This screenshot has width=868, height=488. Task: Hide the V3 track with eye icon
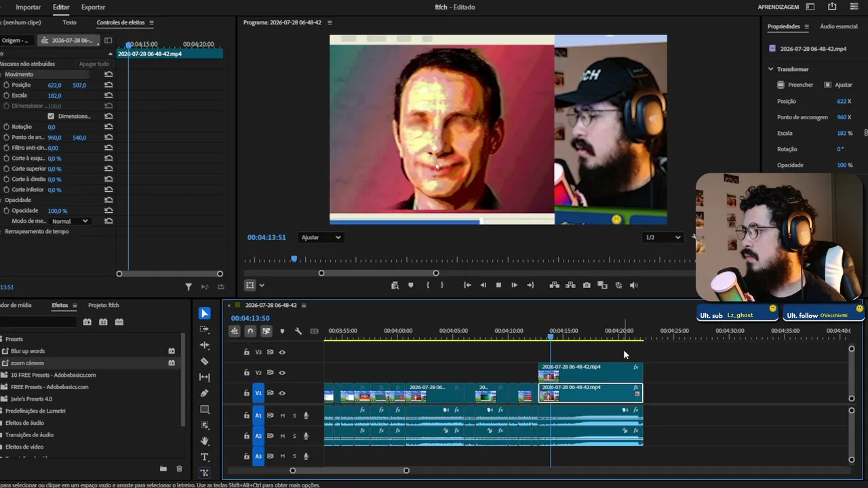coord(282,352)
